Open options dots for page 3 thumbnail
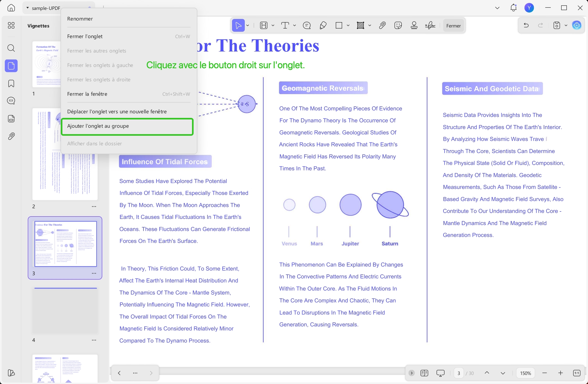 tap(94, 273)
